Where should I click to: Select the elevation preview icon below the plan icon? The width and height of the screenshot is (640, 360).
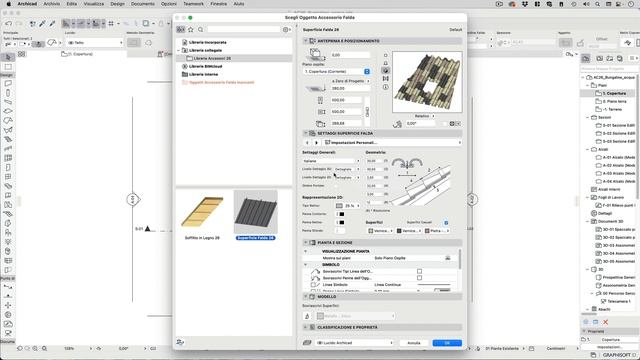pyautogui.click(x=386, y=63)
